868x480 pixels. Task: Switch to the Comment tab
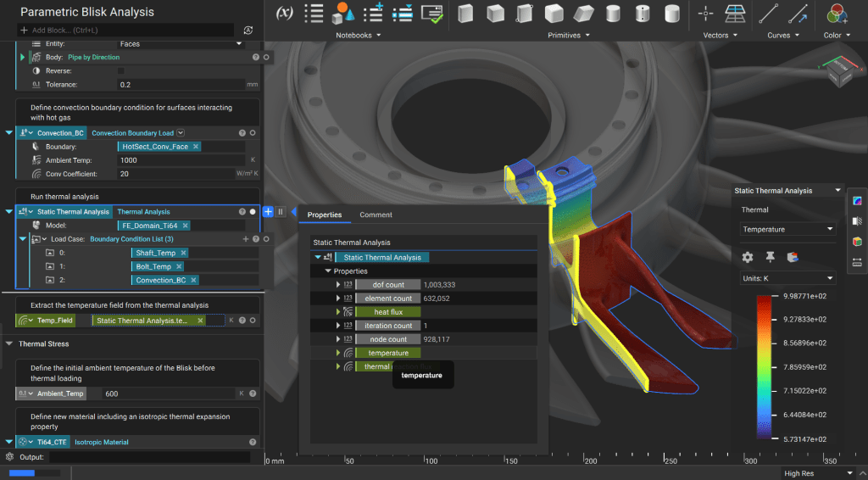[376, 215]
